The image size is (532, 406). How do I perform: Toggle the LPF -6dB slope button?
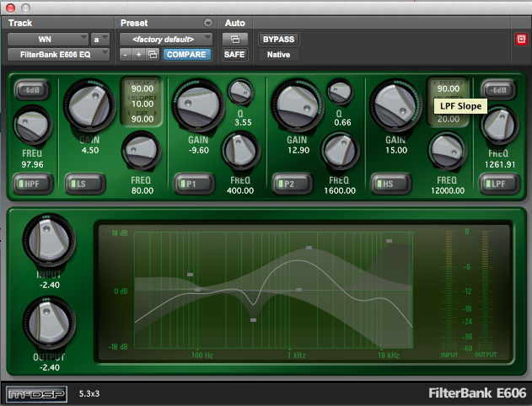click(x=498, y=90)
